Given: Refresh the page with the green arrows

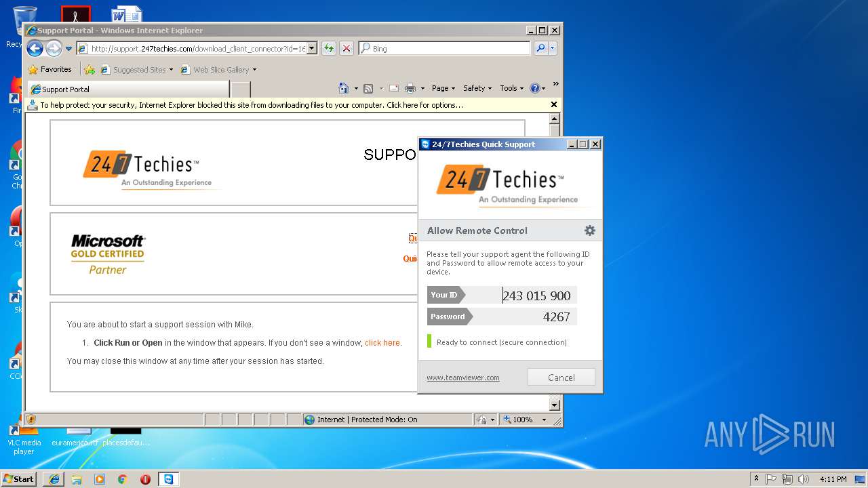Looking at the screenshot, I should 329,49.
